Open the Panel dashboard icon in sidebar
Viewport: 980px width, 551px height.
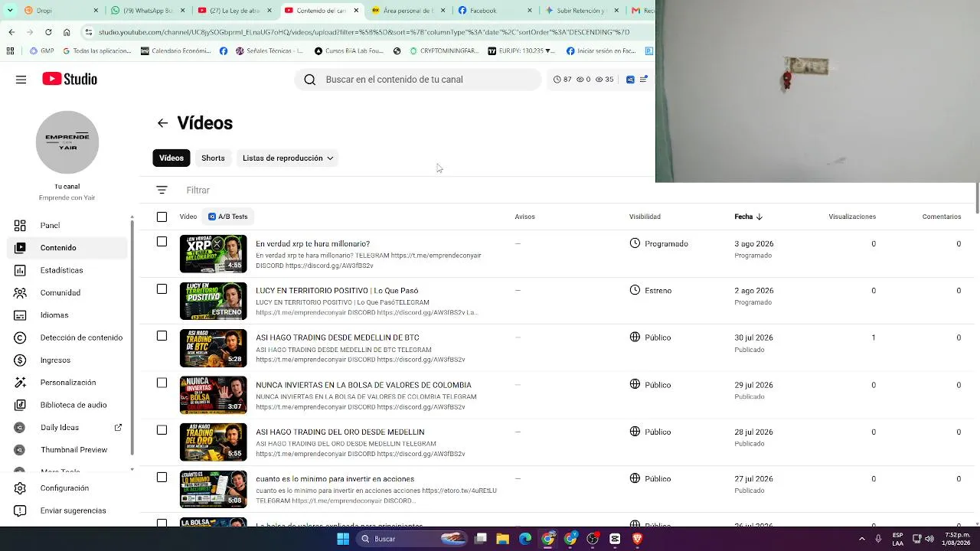click(x=20, y=226)
